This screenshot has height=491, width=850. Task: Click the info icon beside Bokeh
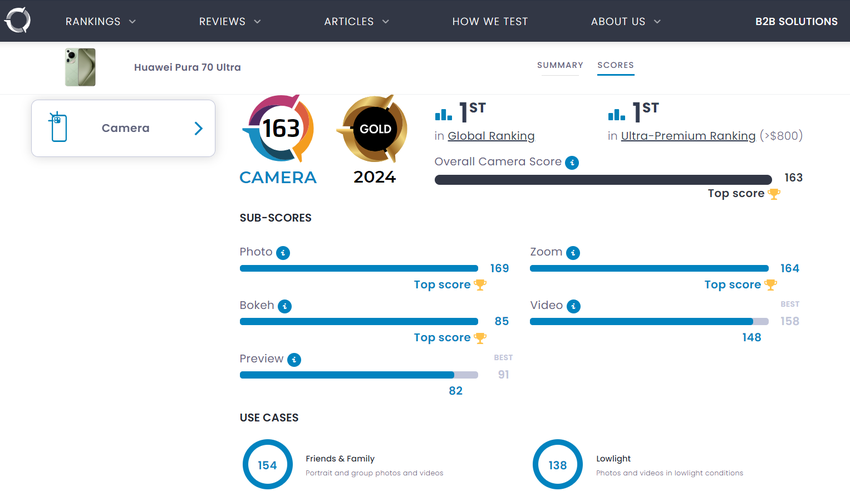click(x=285, y=306)
